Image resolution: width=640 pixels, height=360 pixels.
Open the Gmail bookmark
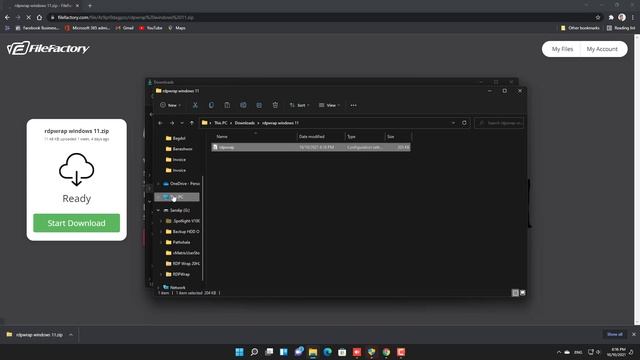[x=125, y=28]
